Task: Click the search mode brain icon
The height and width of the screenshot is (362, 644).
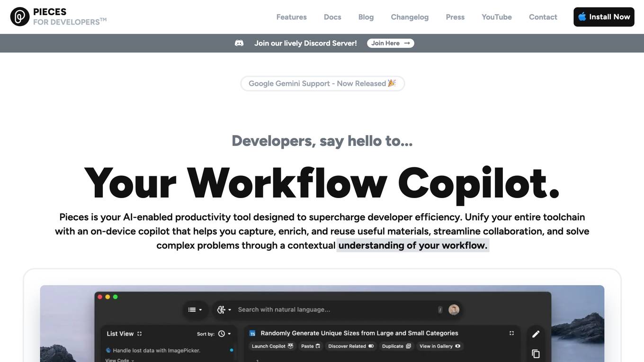Action: 221,309
